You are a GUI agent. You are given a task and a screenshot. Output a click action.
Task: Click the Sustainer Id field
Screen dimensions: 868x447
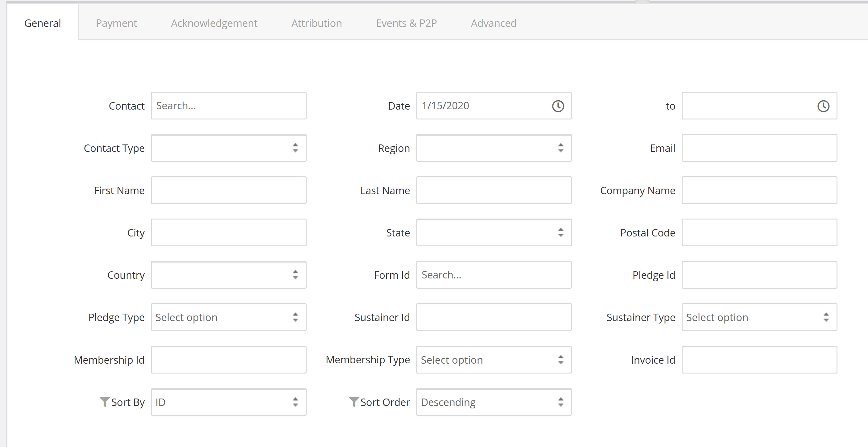click(x=494, y=317)
